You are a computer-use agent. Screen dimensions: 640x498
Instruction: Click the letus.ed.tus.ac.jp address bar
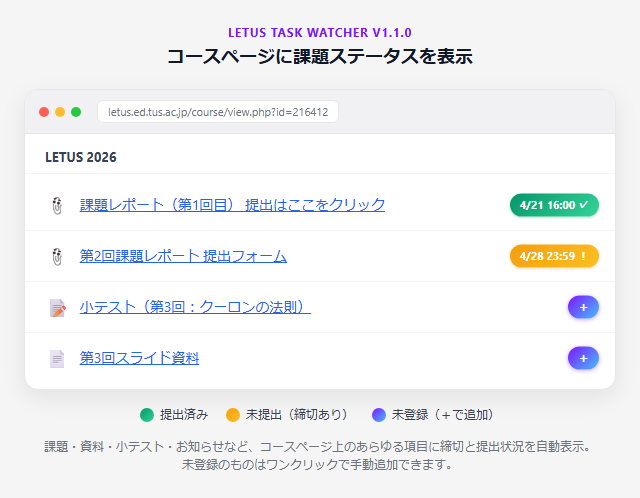(218, 112)
